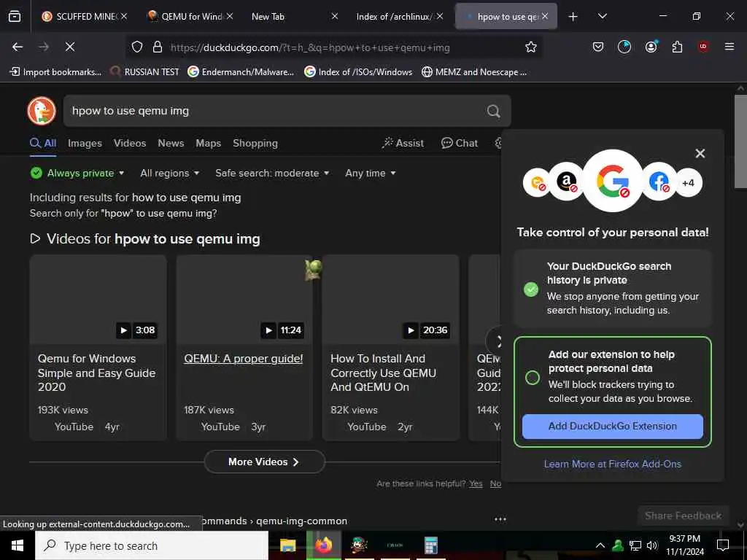Open network status tray icon
The width and height of the screenshot is (747, 560).
(635, 545)
